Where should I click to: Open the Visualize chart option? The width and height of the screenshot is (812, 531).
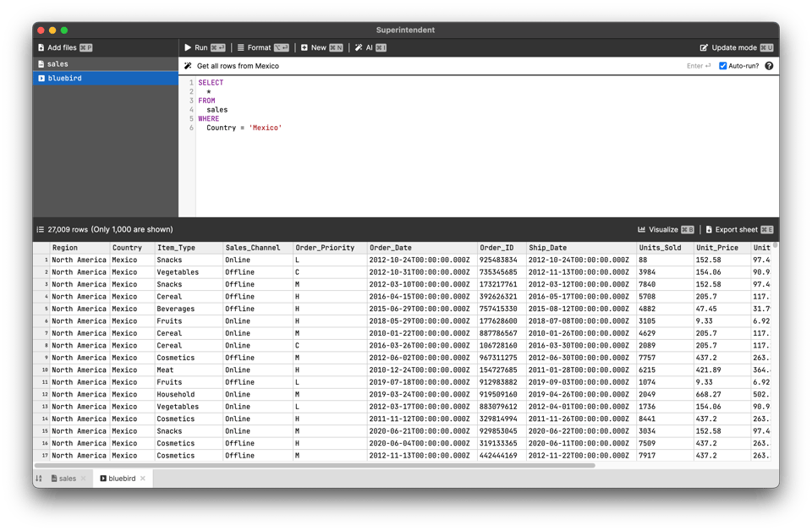click(643, 229)
